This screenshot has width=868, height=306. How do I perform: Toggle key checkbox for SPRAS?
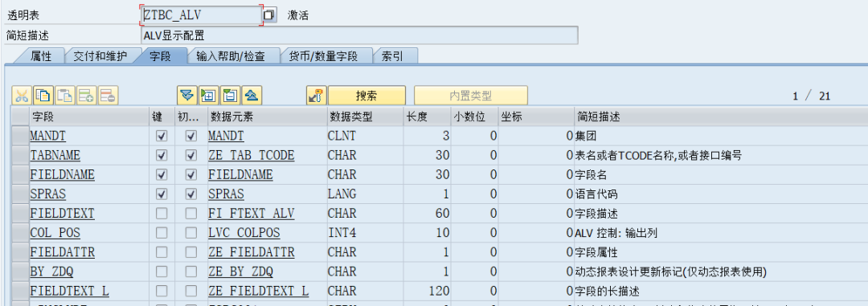(x=162, y=194)
